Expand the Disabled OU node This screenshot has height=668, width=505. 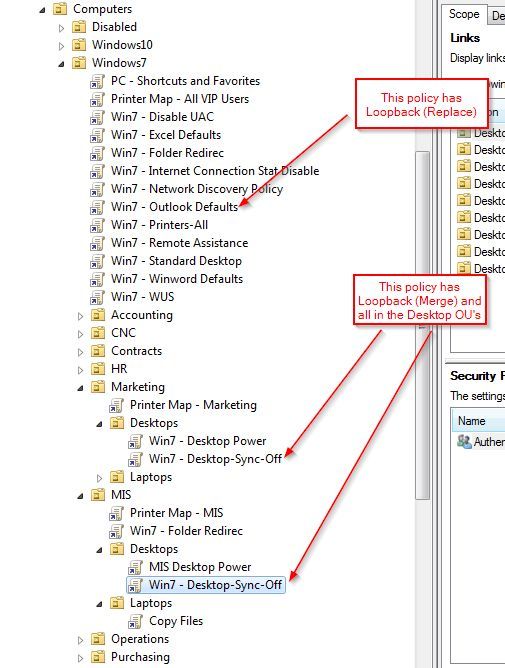pyautogui.click(x=61, y=28)
